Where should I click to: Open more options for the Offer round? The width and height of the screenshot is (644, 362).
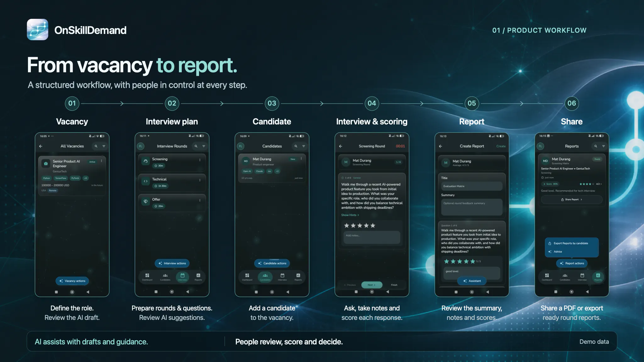click(200, 200)
